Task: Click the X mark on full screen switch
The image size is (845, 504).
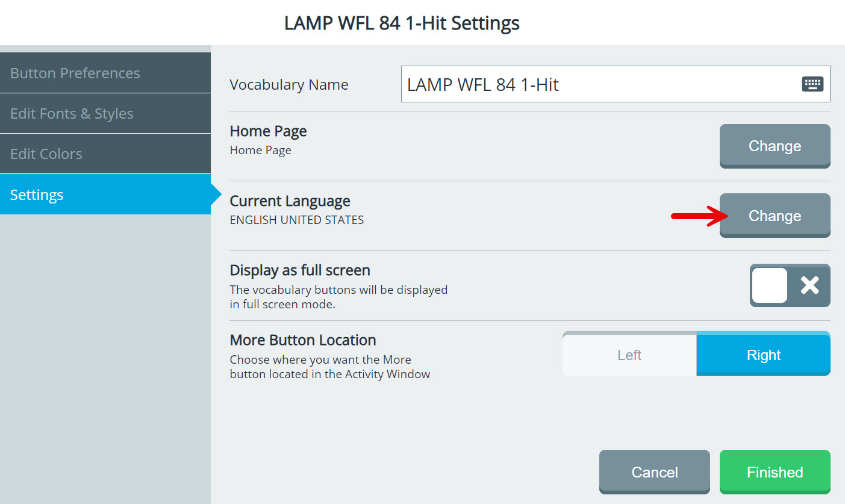Action: tap(809, 285)
